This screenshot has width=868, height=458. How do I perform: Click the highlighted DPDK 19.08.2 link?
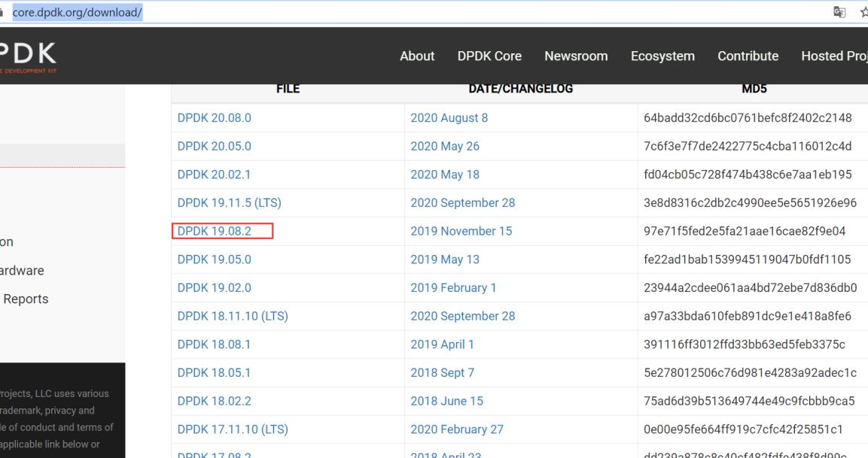pos(214,230)
